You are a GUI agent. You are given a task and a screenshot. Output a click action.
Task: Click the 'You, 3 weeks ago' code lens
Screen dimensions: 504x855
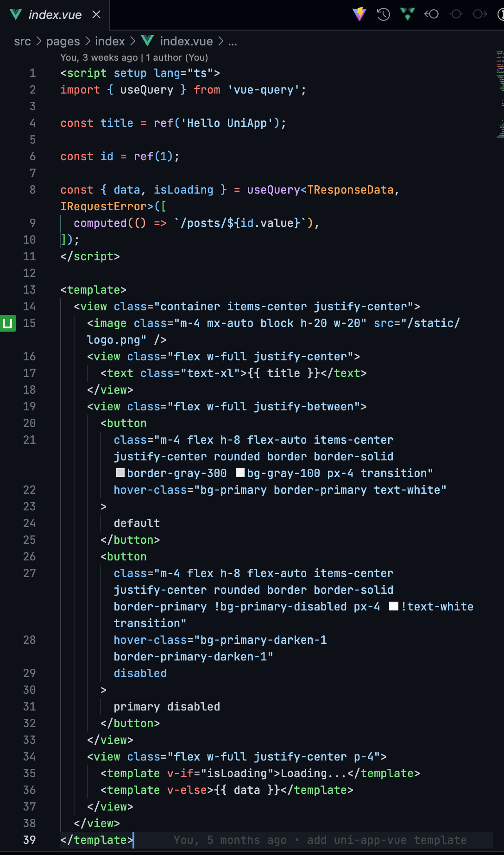[99, 57]
